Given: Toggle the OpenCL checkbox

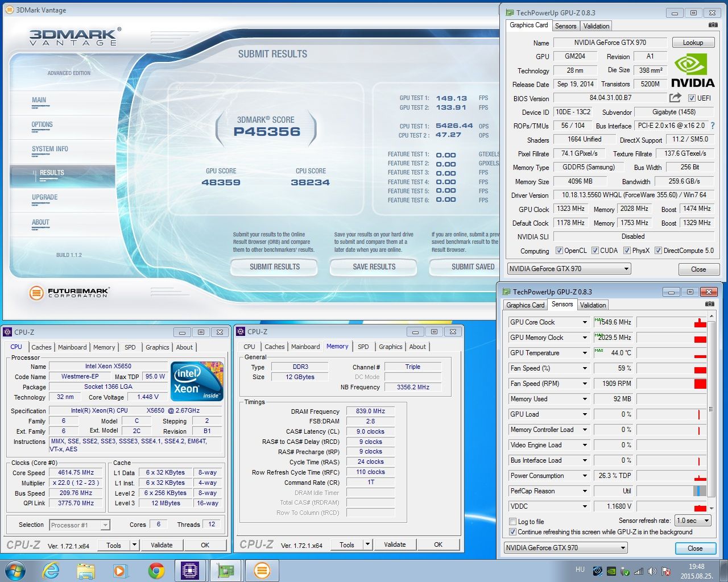Looking at the screenshot, I should pos(559,250).
